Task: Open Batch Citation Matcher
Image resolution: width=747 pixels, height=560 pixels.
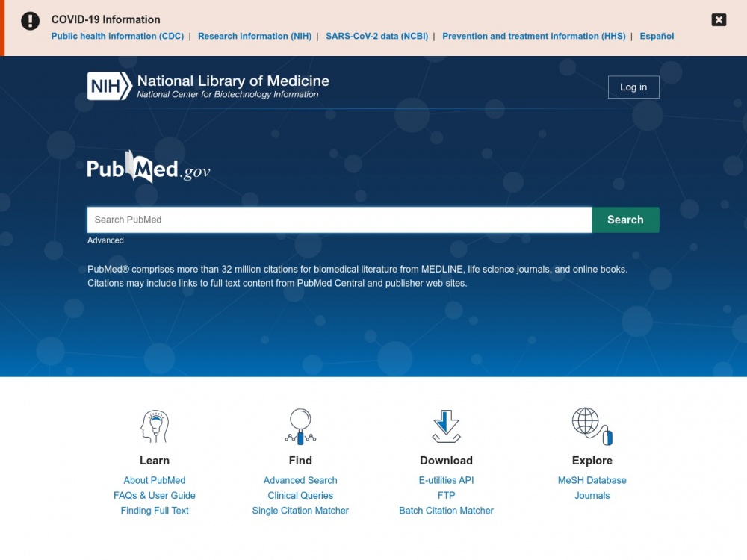Action: [x=446, y=511]
